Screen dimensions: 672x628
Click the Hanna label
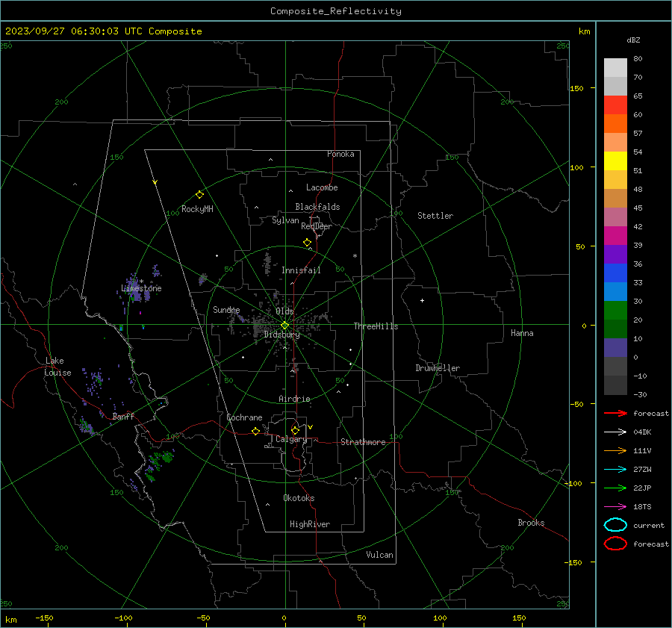pyautogui.click(x=522, y=333)
